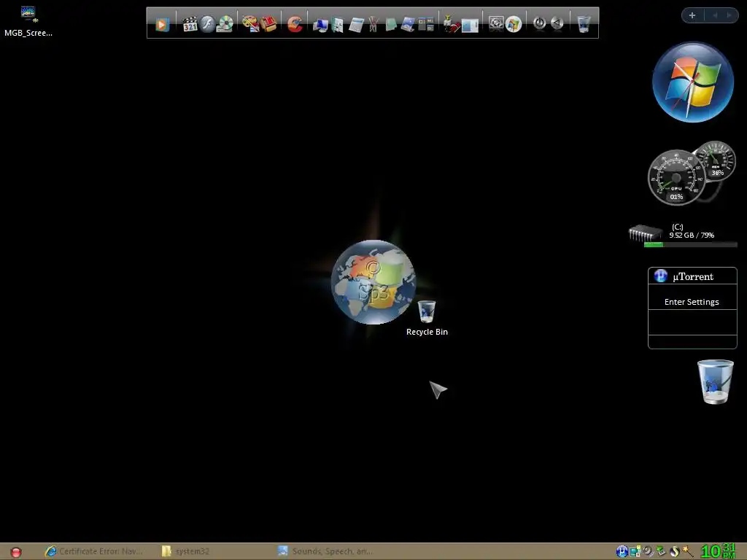Launch the orange play-button media player in dock
The height and width of the screenshot is (560, 747).
pos(162,24)
